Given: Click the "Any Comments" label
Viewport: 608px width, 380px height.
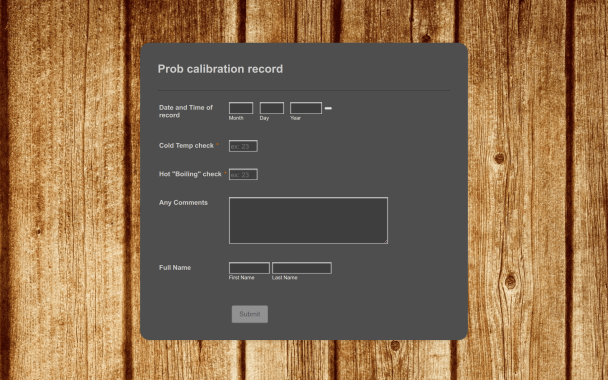Looking at the screenshot, I should coord(183,202).
